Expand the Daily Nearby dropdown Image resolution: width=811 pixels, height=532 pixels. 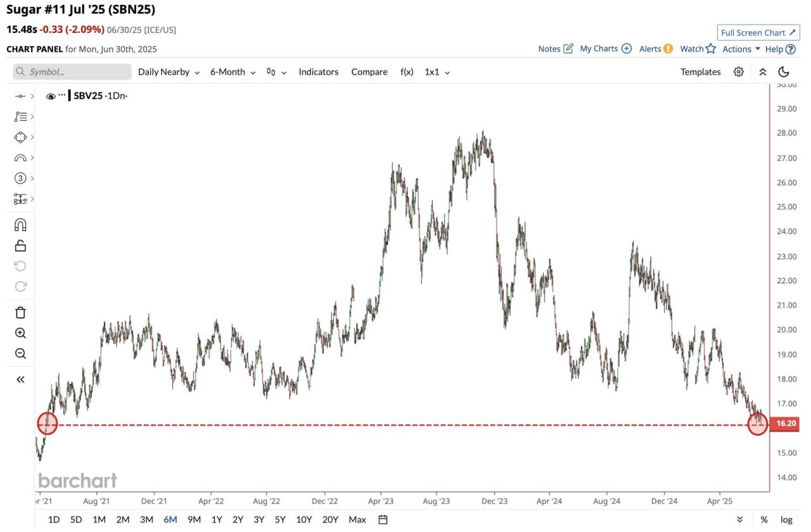[x=169, y=72]
